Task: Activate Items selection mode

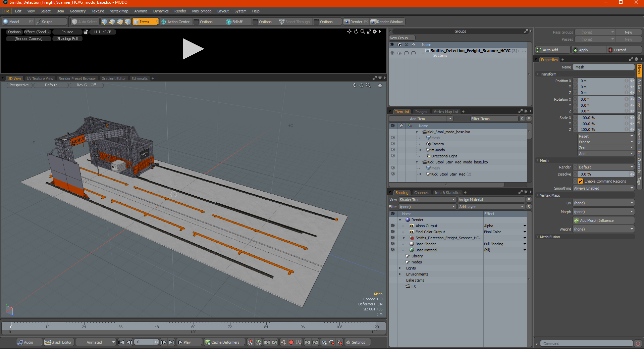Action: (145, 22)
